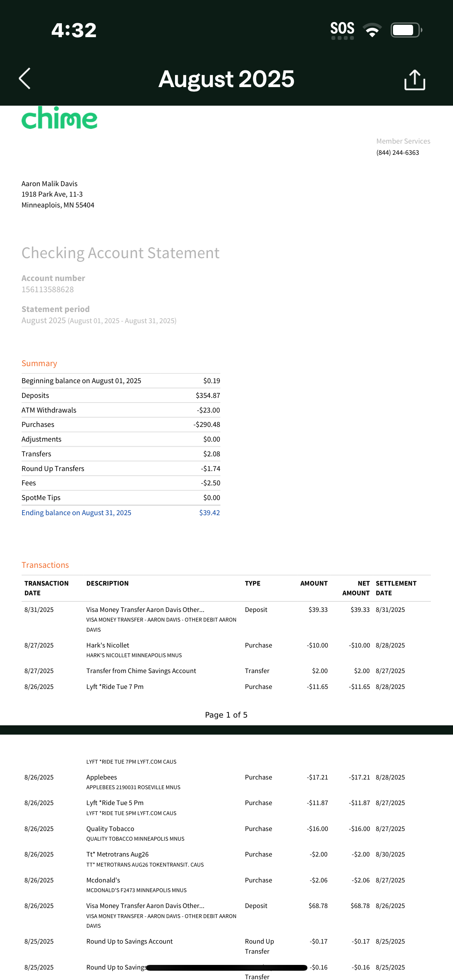453x980 pixels.
Task: Select the Mcdonald's purchase entry
Action: pos(103,880)
